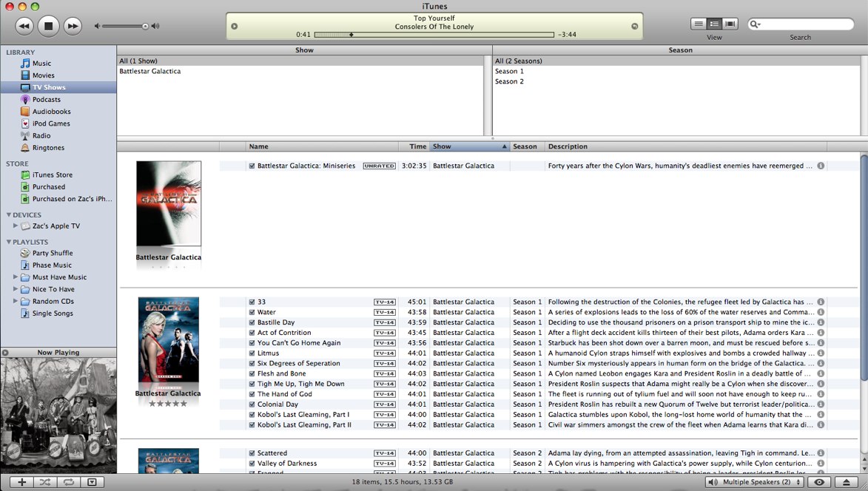The width and height of the screenshot is (868, 491).
Task: Open the Movies library
Action: pos(43,75)
